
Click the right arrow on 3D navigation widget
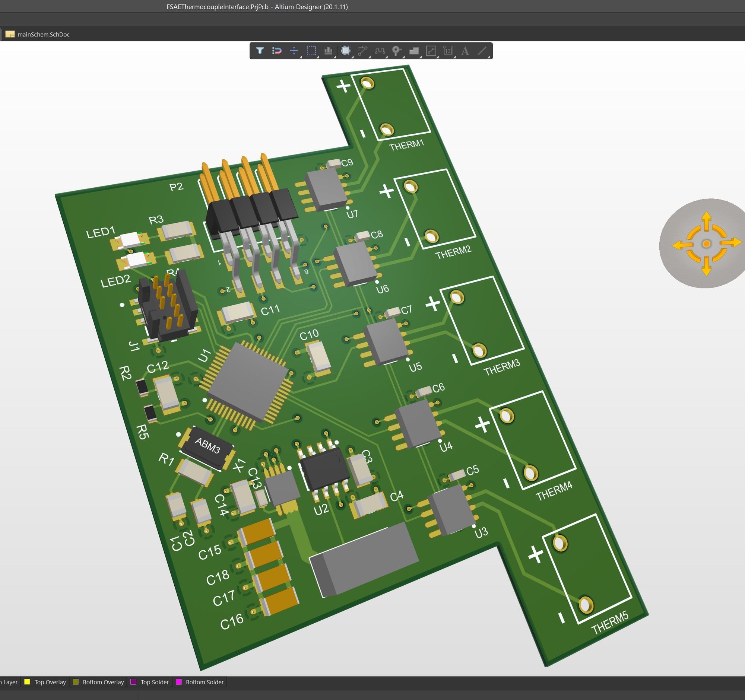[x=731, y=243]
